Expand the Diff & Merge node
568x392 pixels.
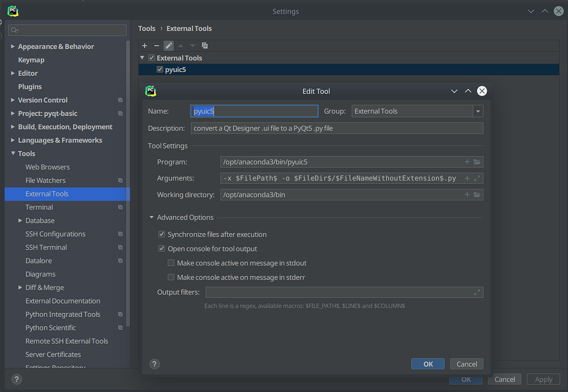20,287
